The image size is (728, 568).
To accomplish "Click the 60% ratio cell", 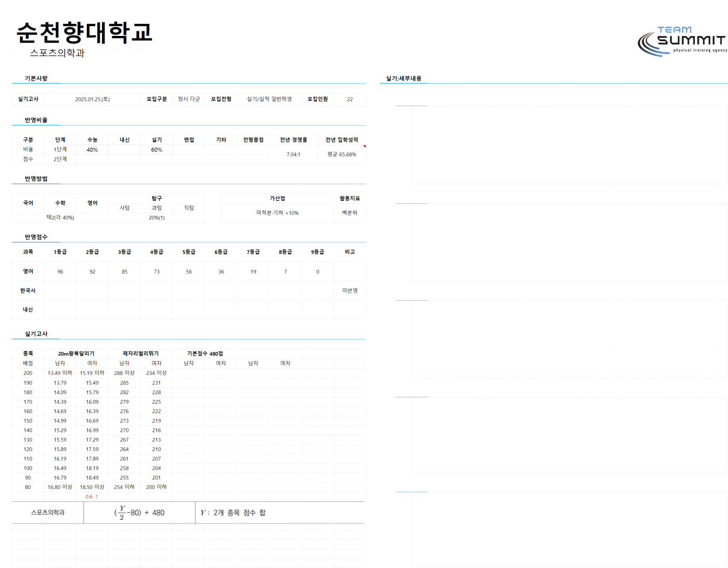I will 157,150.
